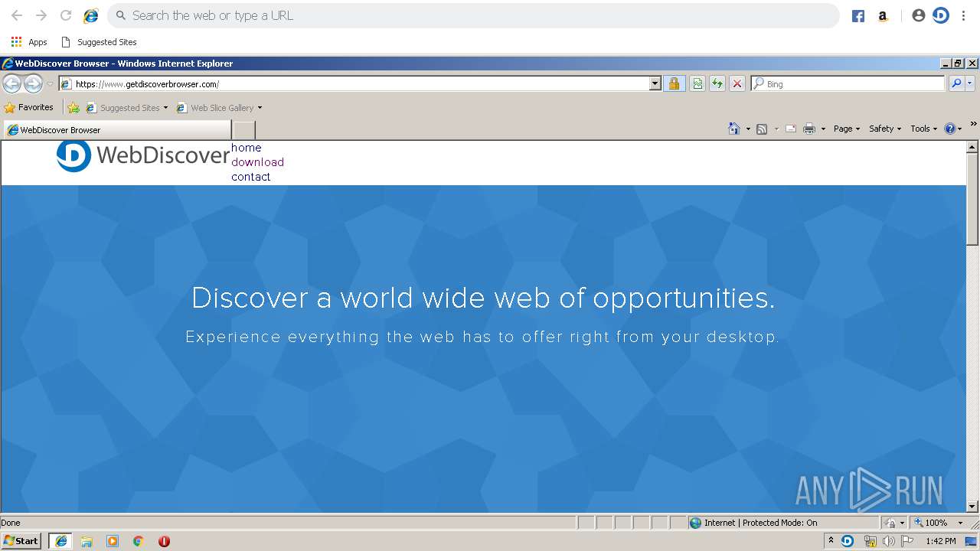Viewport: 980px width, 551px height.
Task: Click the page scrollbar up arrow
Action: [x=972, y=147]
